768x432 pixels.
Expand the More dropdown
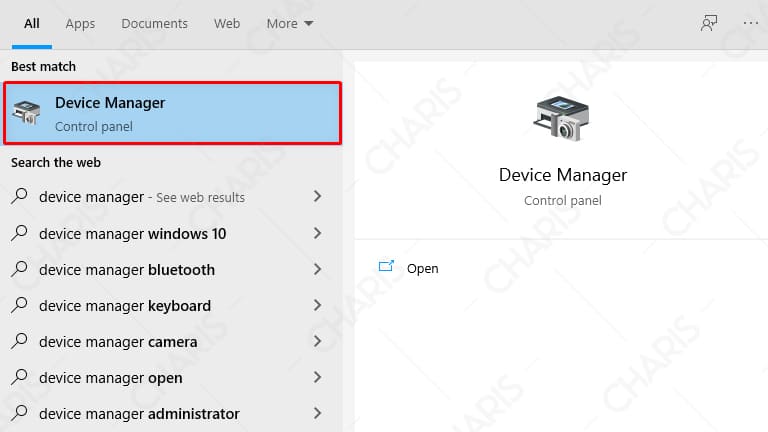pos(289,24)
